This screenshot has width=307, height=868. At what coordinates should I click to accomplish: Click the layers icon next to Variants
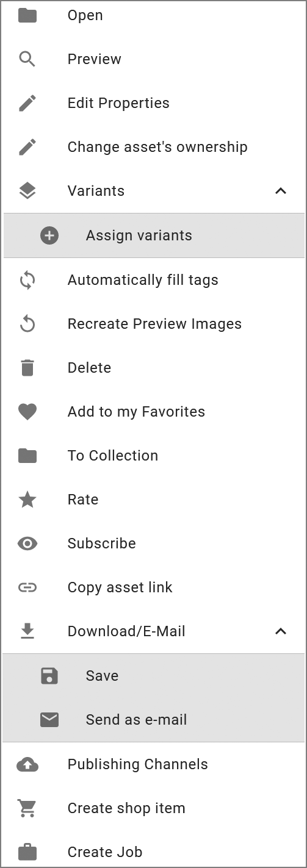click(x=27, y=191)
